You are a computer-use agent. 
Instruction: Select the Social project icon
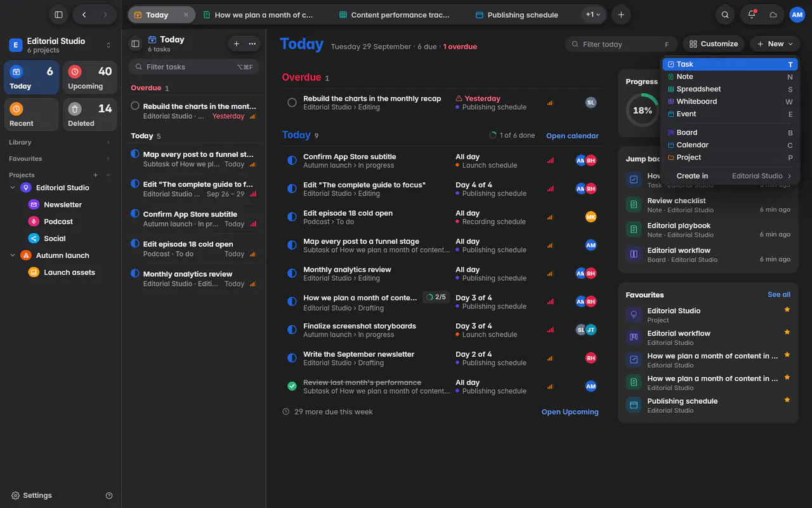pyautogui.click(x=34, y=238)
